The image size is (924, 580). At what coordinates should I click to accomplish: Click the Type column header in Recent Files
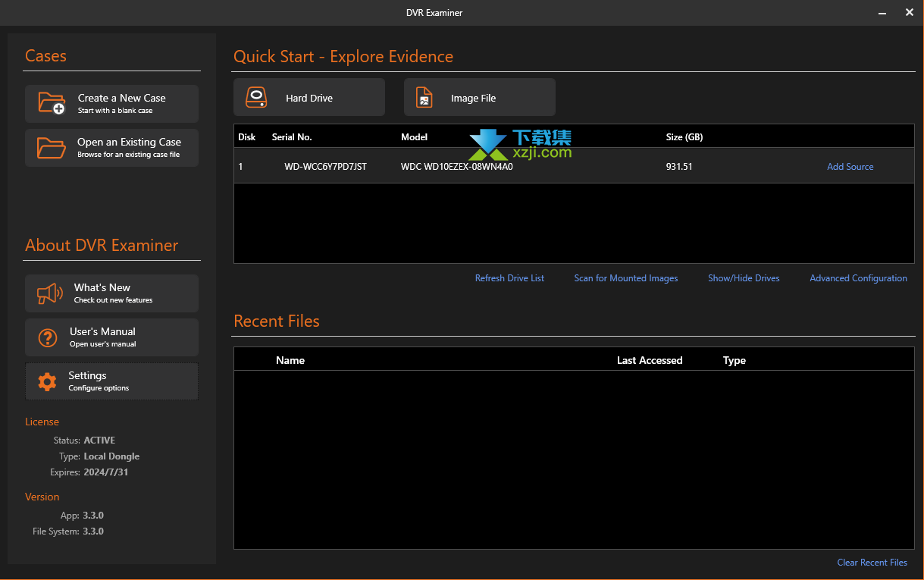[x=735, y=360]
